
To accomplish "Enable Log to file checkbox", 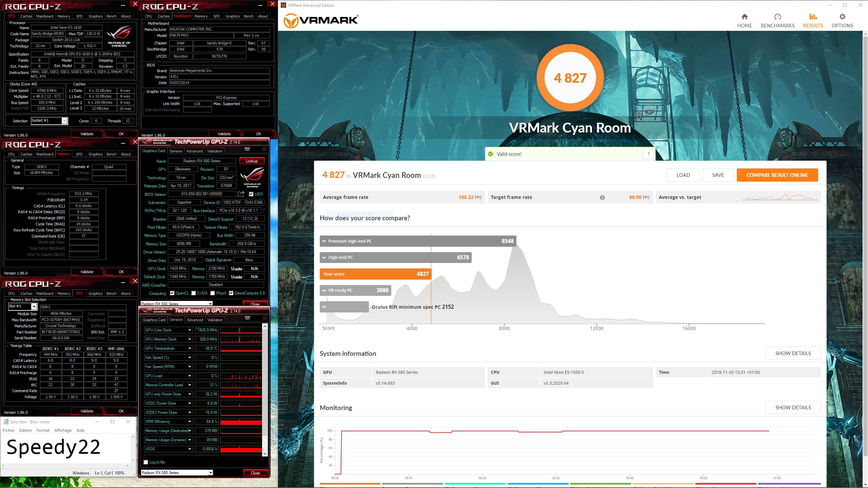I will coord(146,462).
